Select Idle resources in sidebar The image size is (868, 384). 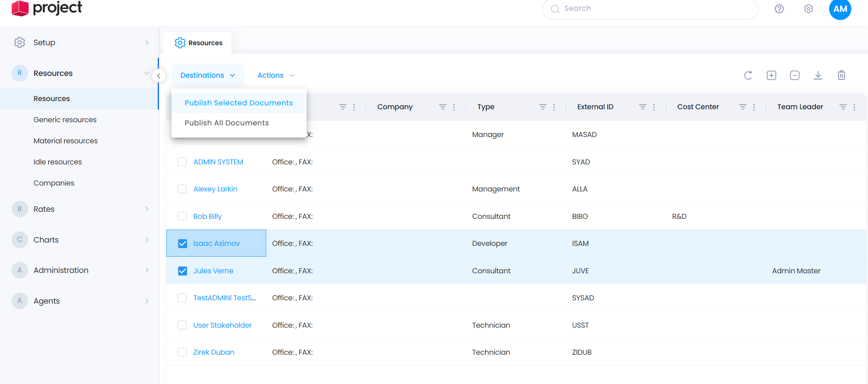pos(57,162)
